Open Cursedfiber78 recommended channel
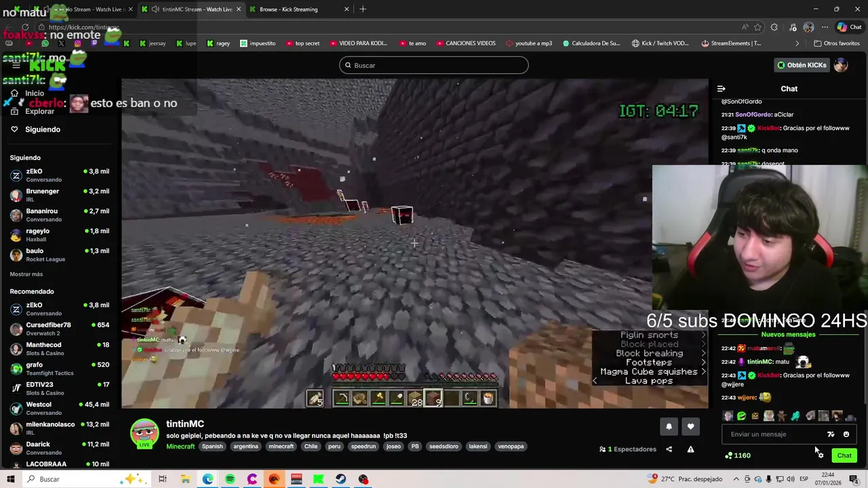868x488 pixels. pos(60,329)
